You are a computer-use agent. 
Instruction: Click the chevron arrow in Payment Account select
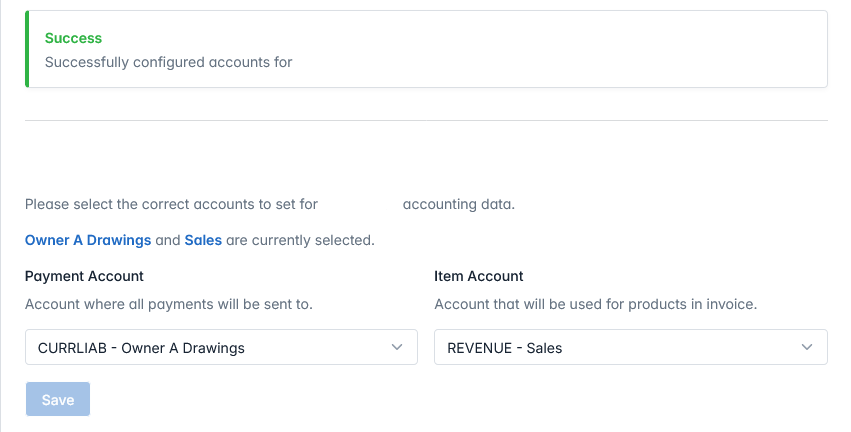pos(397,348)
